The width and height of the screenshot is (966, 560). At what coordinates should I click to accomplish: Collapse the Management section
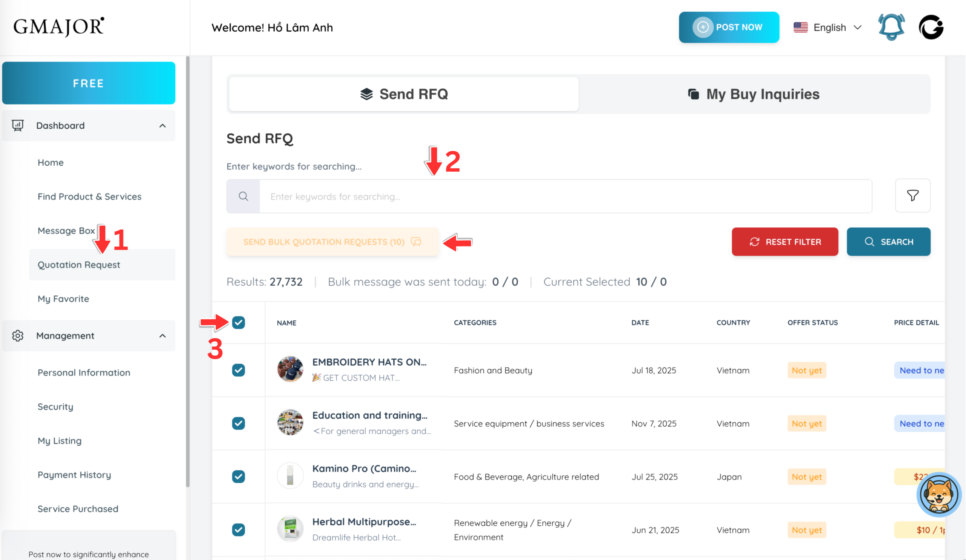[x=163, y=335]
